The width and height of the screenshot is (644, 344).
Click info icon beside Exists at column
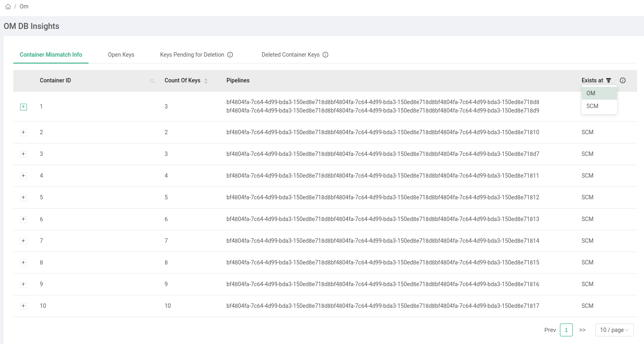coord(623,80)
